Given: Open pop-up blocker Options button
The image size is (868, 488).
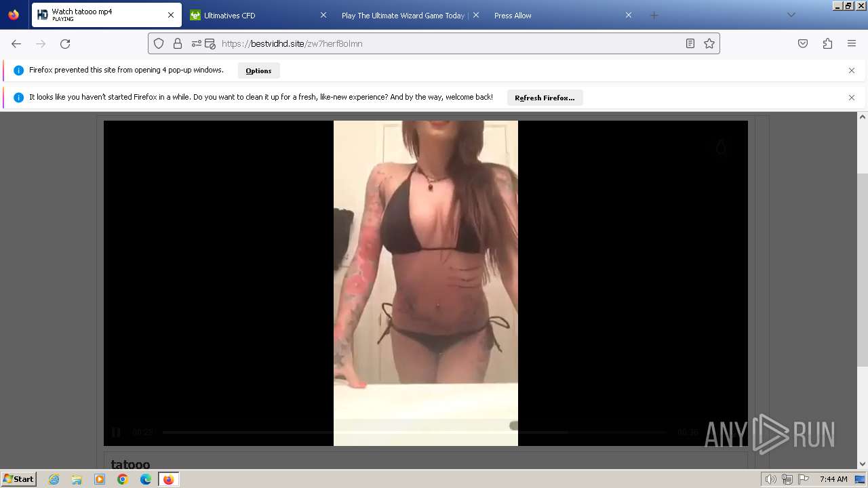Looking at the screenshot, I should pos(258,70).
